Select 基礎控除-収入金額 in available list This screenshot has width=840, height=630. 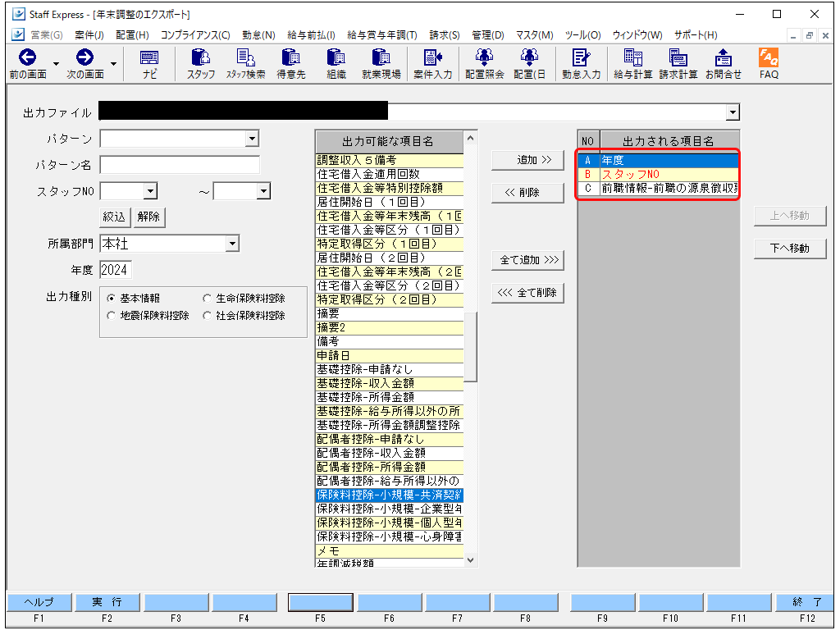pyautogui.click(x=390, y=383)
